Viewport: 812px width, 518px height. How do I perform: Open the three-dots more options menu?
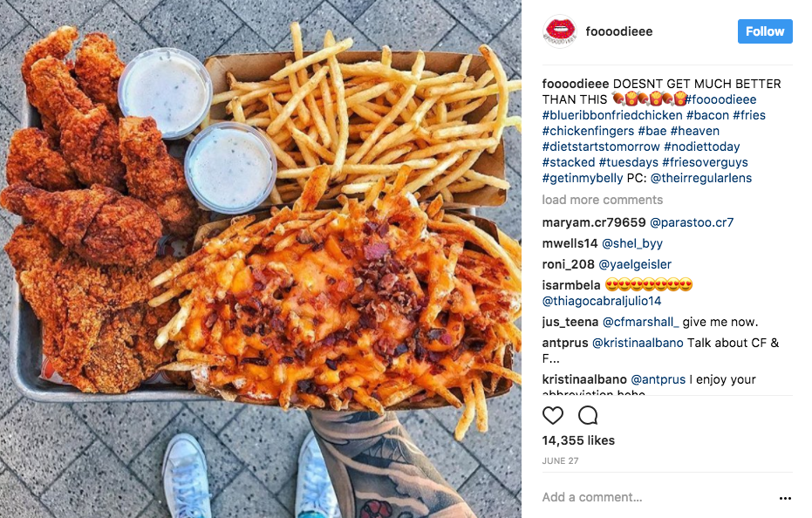(x=785, y=498)
